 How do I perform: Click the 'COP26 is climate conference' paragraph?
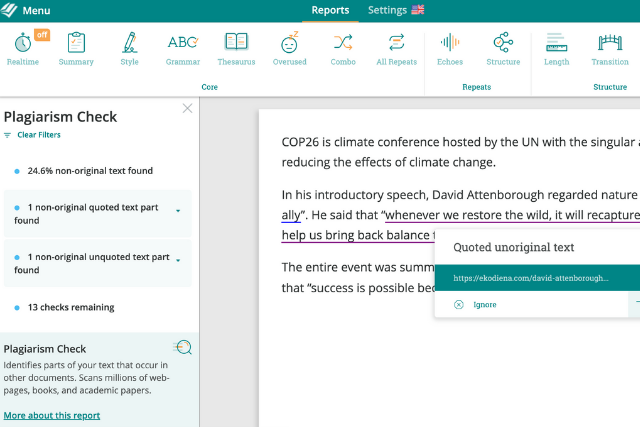(461, 152)
